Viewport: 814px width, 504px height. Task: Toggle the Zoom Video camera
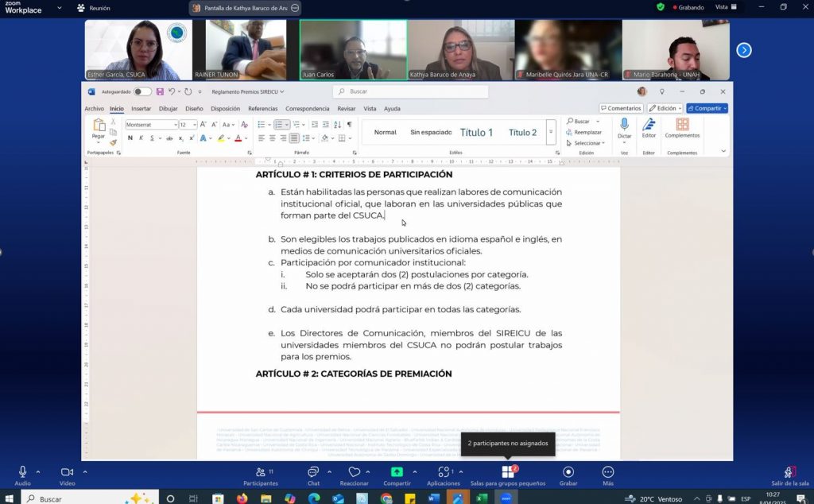click(x=67, y=472)
